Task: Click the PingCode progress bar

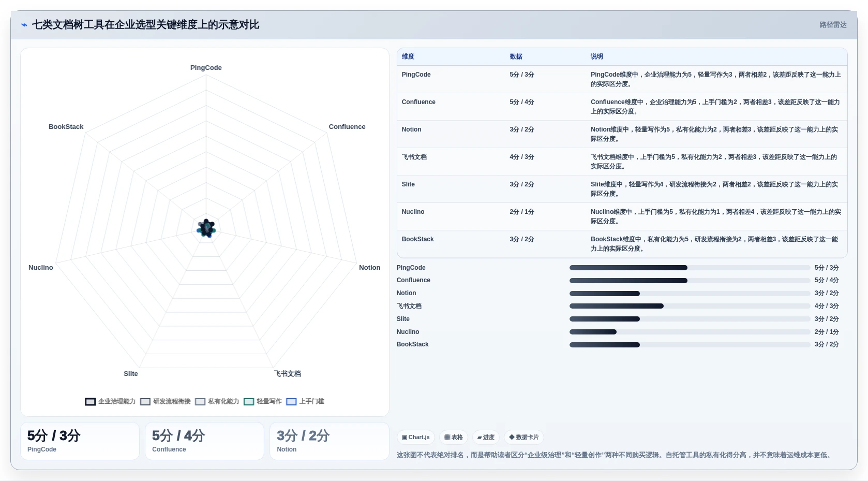Action: [x=690, y=268]
